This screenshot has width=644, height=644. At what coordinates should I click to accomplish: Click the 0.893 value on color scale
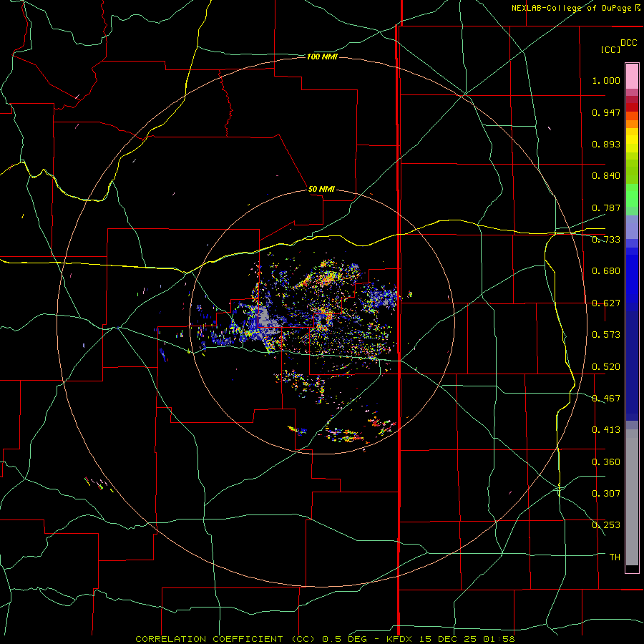pos(606,144)
